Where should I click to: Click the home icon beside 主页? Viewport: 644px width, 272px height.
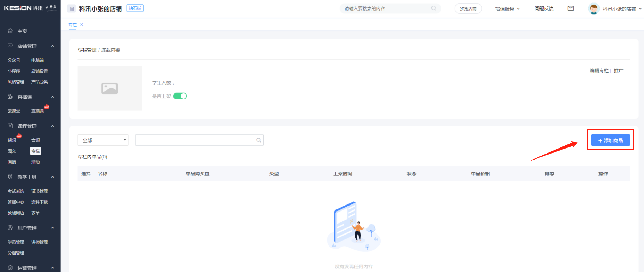tap(10, 31)
